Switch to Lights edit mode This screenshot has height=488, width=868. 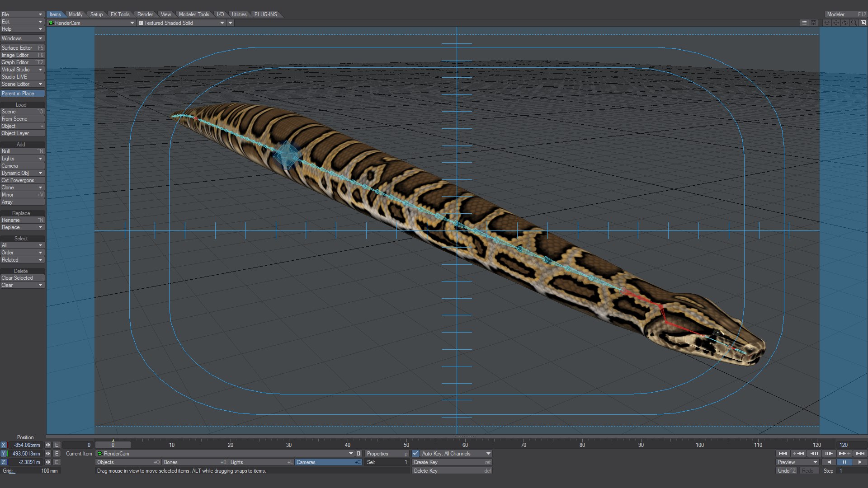(x=261, y=462)
